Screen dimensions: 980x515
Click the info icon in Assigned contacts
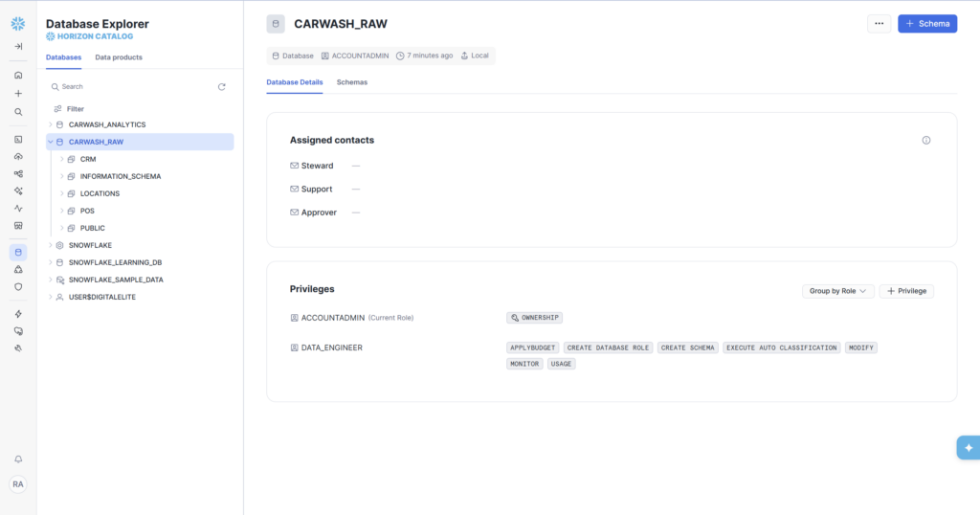coord(925,140)
